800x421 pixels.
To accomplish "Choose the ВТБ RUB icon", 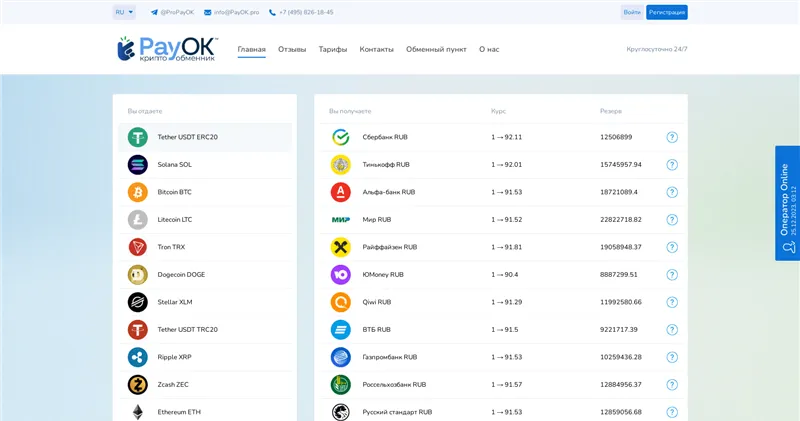I will pyautogui.click(x=341, y=330).
